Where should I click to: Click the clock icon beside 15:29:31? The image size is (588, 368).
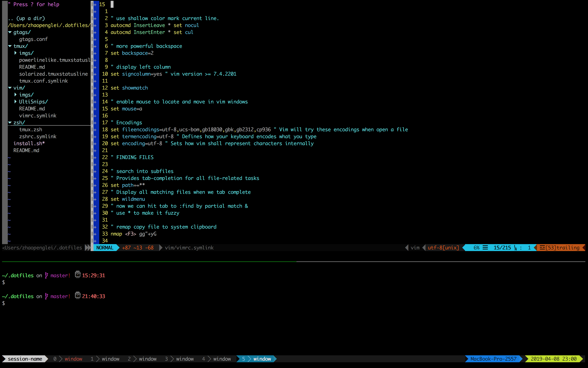78,274
